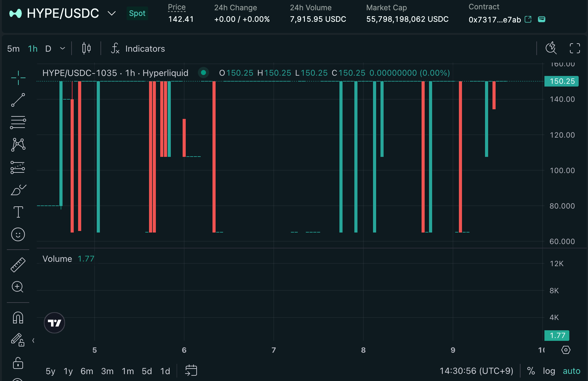The image size is (588, 381).
Task: Enable magnet snapping mode
Action: click(18, 317)
